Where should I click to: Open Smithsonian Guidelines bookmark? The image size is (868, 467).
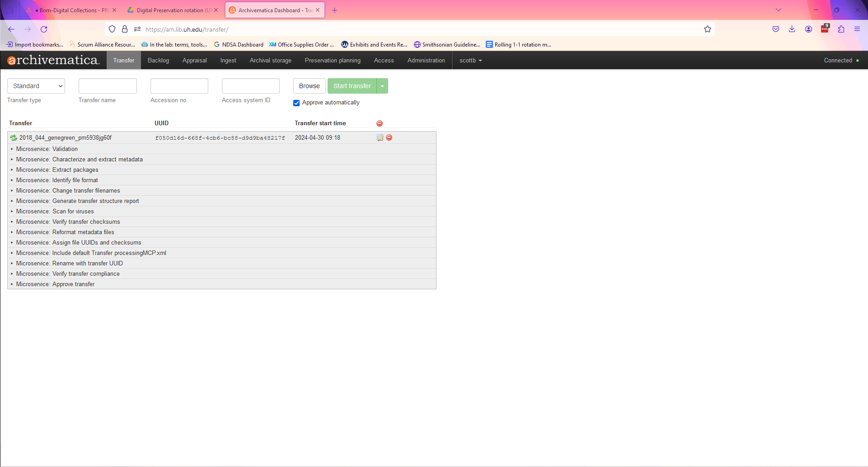pyautogui.click(x=447, y=44)
